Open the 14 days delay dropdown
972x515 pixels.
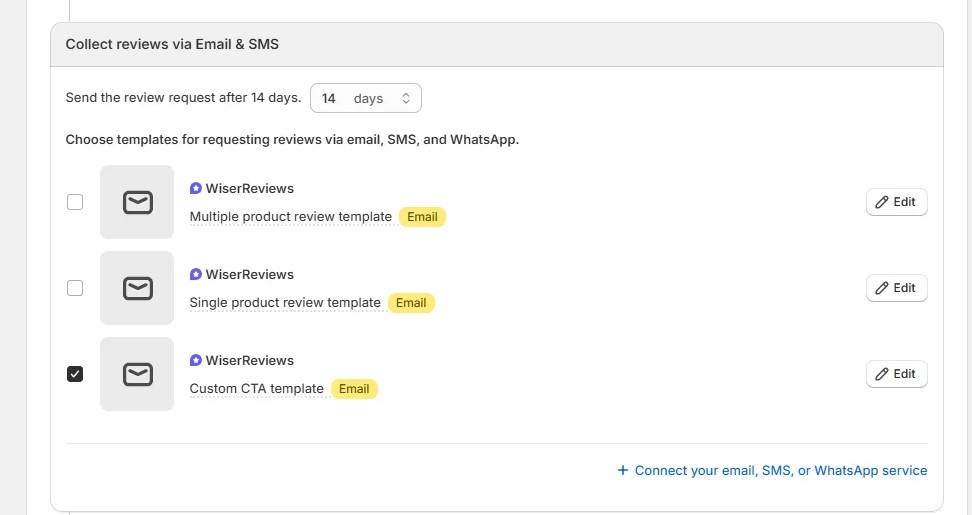365,98
